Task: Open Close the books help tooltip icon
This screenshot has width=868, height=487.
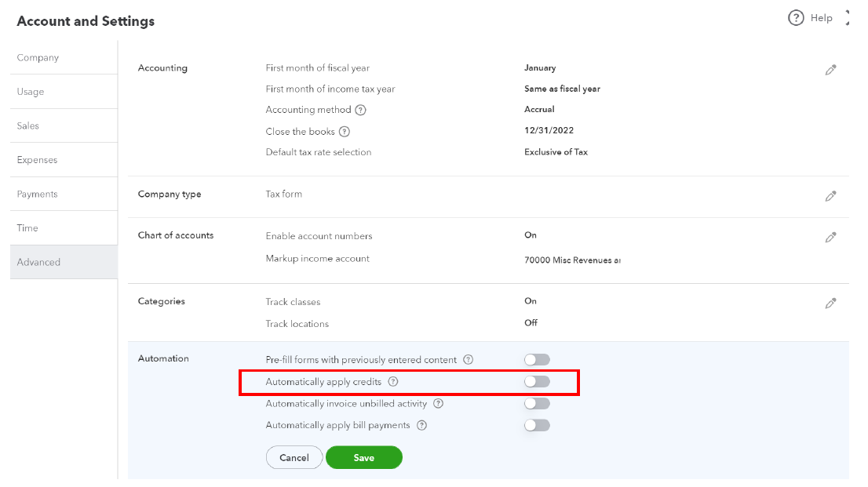Action: 345,132
